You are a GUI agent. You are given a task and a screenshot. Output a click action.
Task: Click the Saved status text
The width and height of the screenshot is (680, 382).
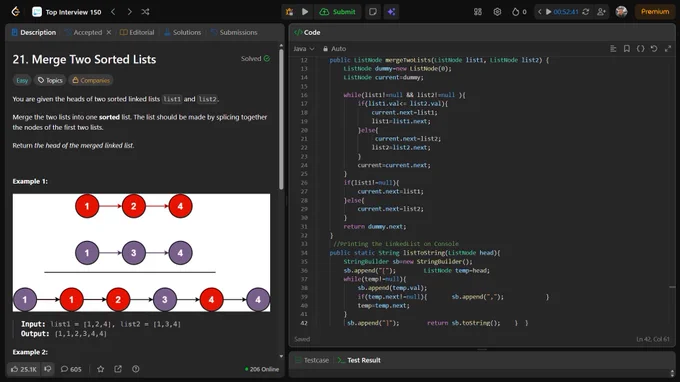302,339
